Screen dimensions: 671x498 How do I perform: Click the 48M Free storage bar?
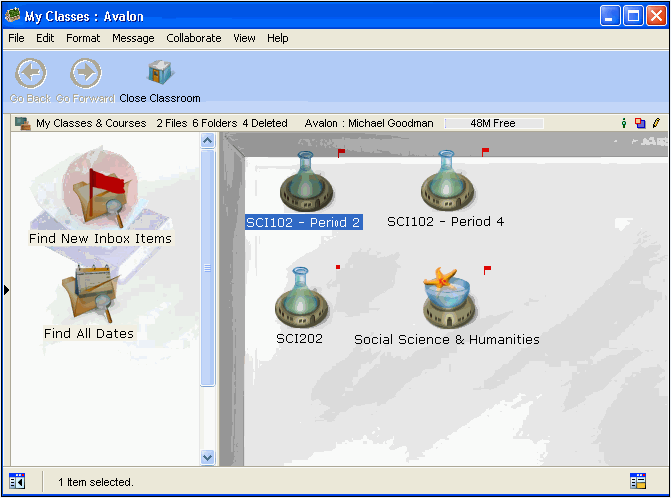tap(494, 123)
